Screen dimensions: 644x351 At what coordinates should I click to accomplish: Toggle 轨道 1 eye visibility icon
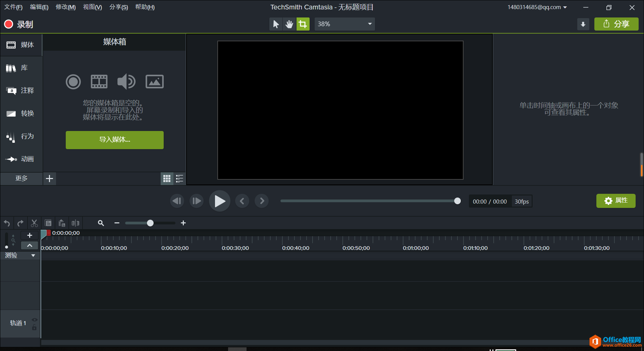(35, 320)
